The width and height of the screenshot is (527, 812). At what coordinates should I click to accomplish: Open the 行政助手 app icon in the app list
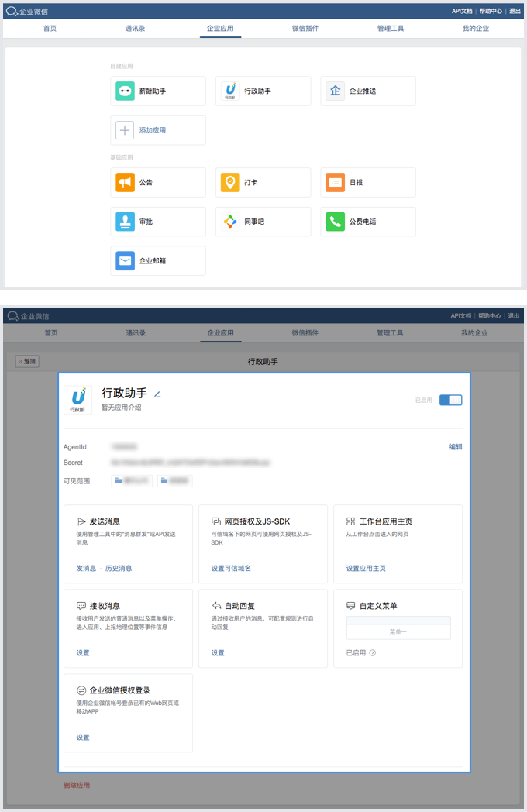(231, 91)
